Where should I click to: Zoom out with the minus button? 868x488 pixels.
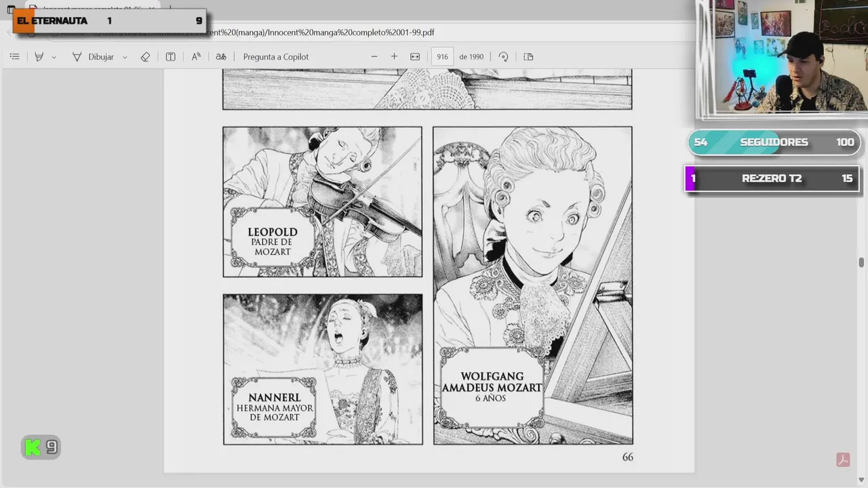[374, 57]
